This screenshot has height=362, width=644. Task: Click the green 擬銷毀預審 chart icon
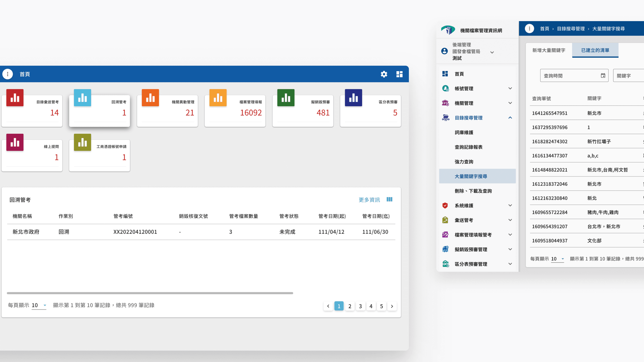click(286, 98)
